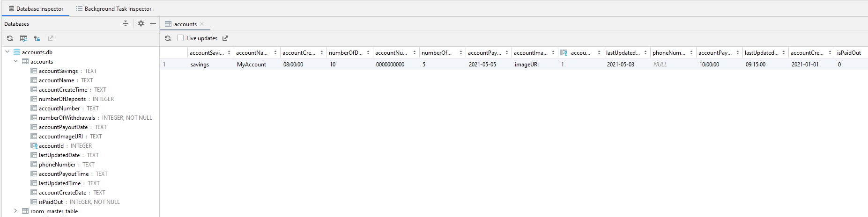This screenshot has width=868, height=217.
Task: Select the accountName column in the tree
Action: click(x=56, y=80)
